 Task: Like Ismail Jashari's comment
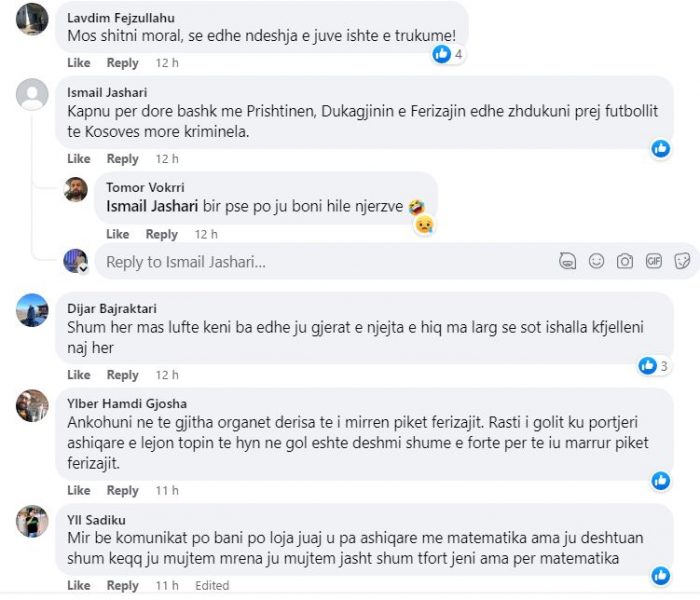pos(79,159)
